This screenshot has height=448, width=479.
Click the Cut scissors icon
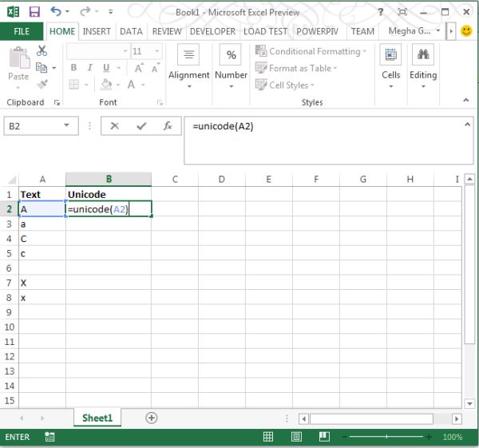coord(42,51)
